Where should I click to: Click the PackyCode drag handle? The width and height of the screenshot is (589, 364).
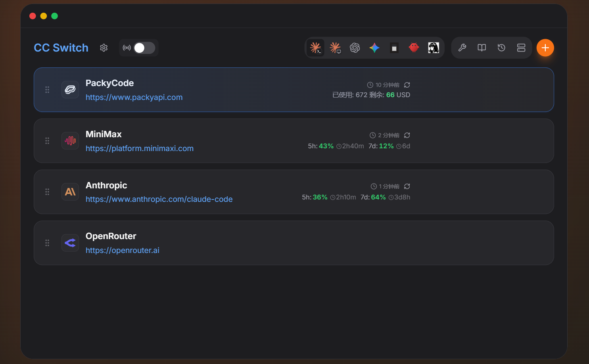pos(47,90)
